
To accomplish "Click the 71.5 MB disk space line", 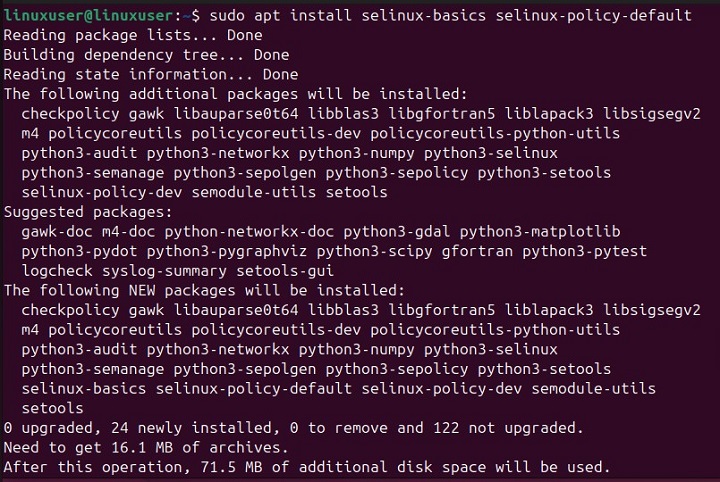I will coord(305,467).
